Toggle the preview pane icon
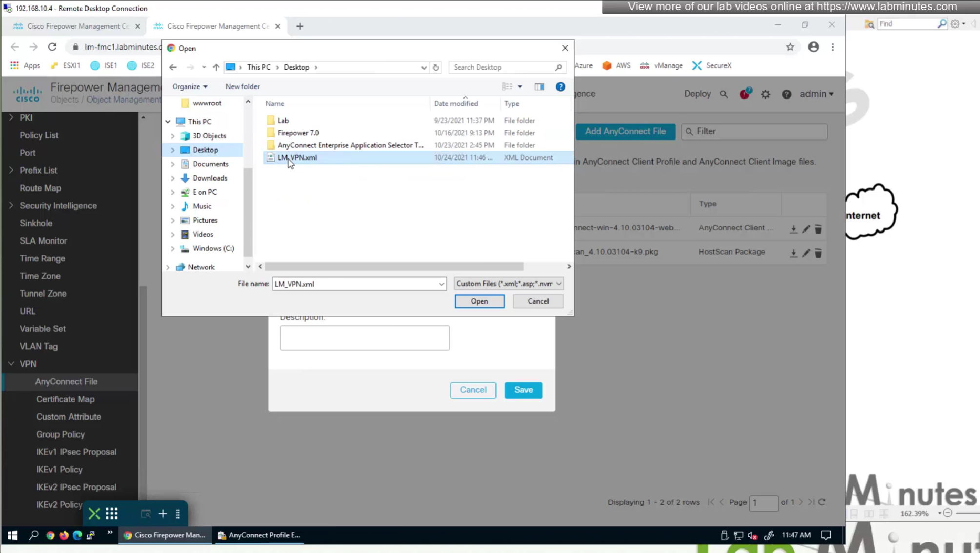 [x=539, y=87]
